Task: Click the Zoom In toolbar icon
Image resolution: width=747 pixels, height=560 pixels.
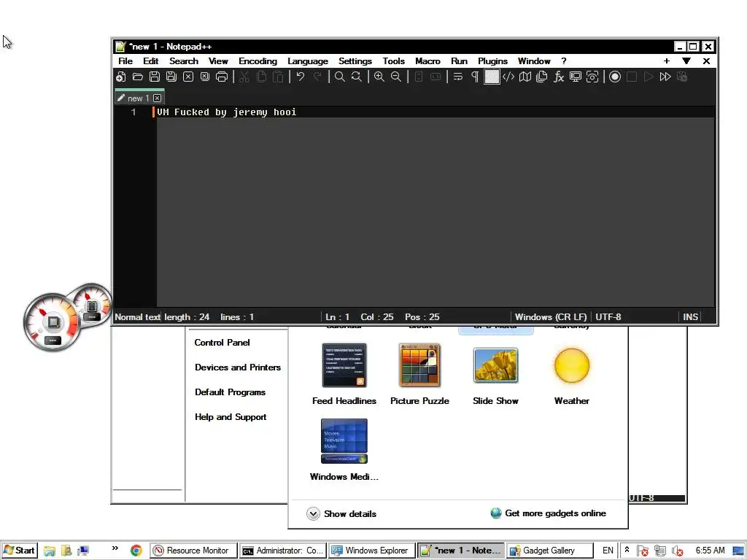Action: coord(379,77)
